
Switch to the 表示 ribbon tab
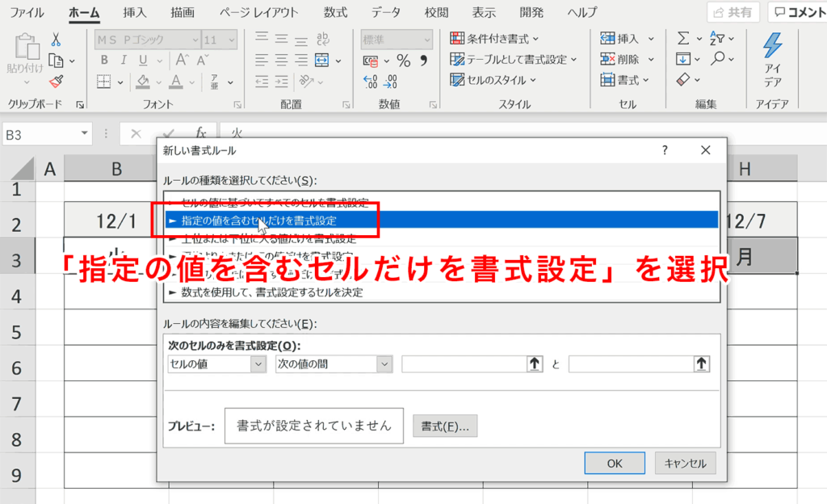pyautogui.click(x=484, y=13)
